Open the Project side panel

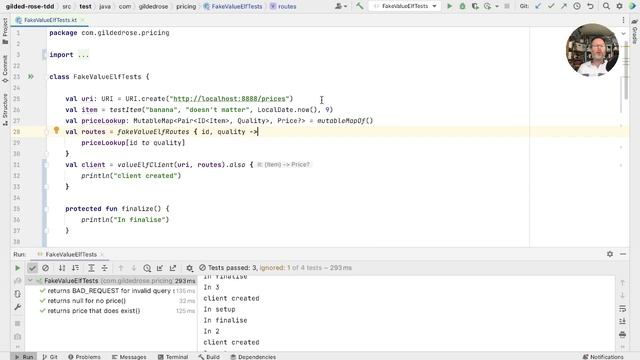click(x=5, y=31)
